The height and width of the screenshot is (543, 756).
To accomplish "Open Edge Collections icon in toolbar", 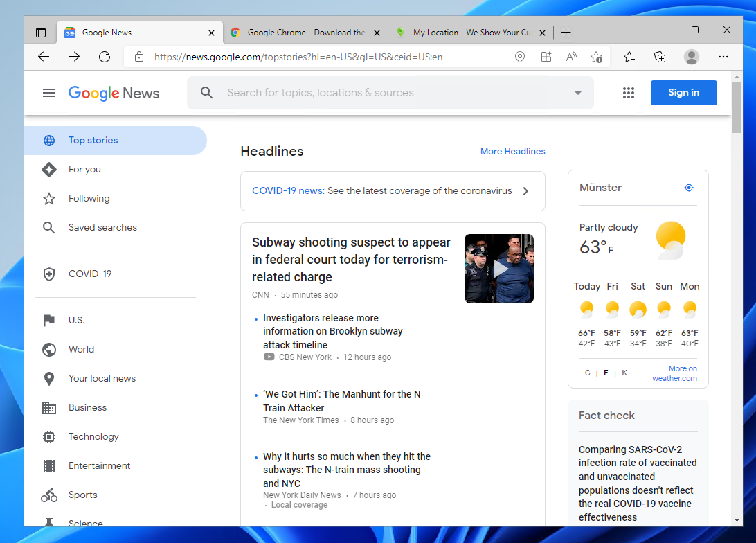I will tap(660, 57).
